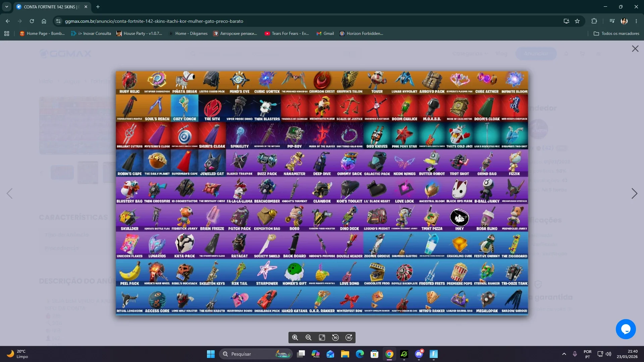Zoom in on the lightbox image

point(295,338)
